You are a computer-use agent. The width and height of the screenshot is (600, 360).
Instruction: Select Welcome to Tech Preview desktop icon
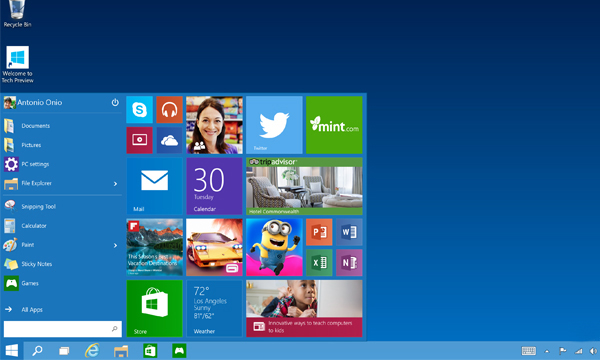pos(17,64)
